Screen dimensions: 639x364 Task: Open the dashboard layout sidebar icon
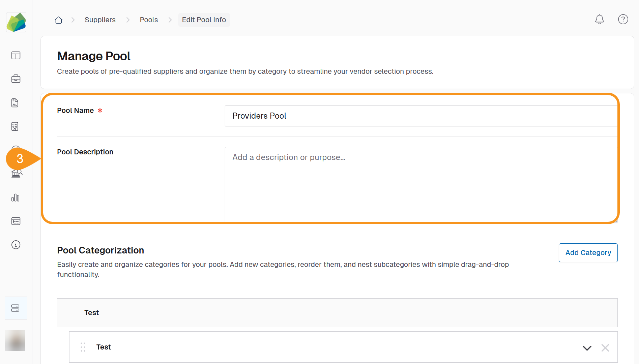[x=16, y=55]
